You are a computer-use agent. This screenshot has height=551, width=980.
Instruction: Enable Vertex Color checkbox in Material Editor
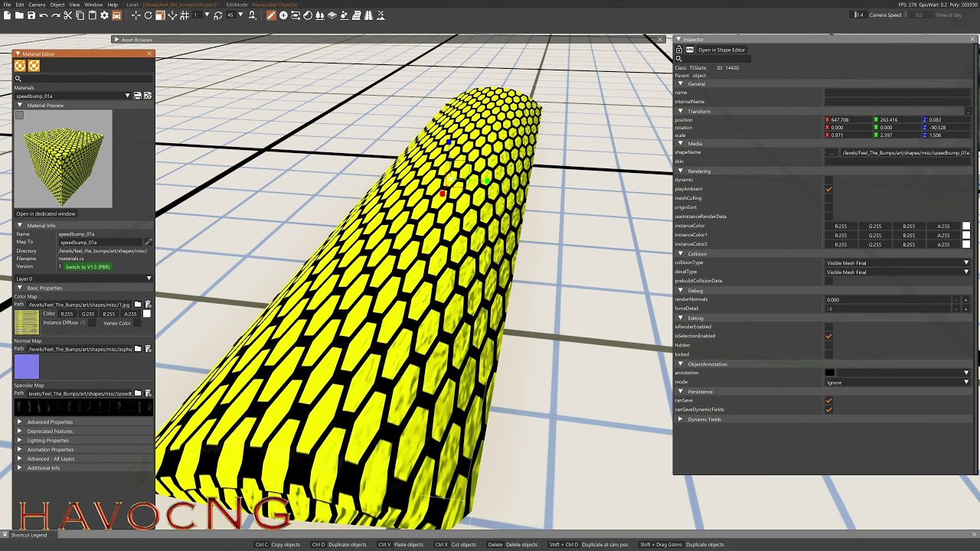pos(137,323)
